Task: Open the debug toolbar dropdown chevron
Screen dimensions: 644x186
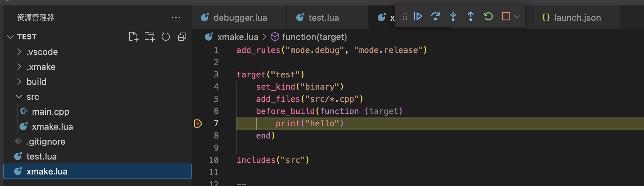Action: (517, 16)
